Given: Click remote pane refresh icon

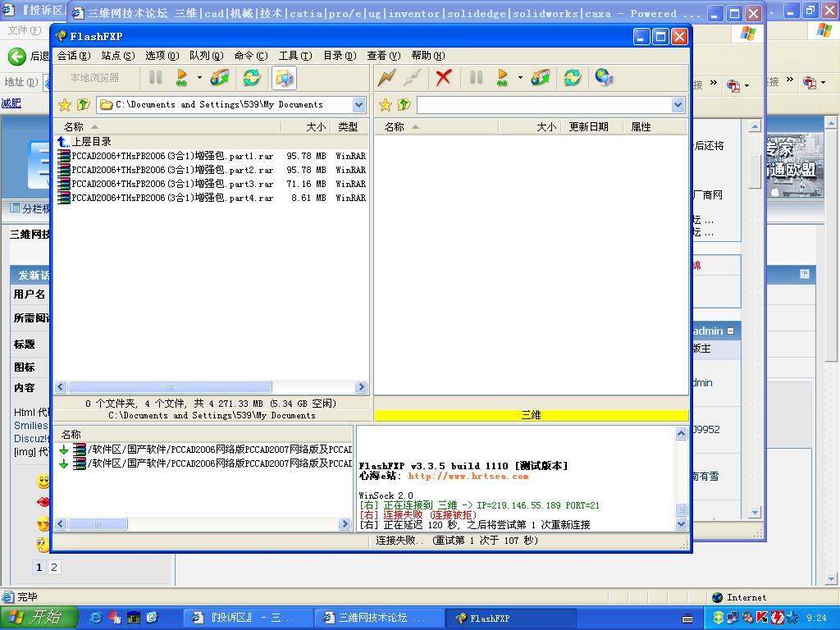Looking at the screenshot, I should click(x=572, y=78).
